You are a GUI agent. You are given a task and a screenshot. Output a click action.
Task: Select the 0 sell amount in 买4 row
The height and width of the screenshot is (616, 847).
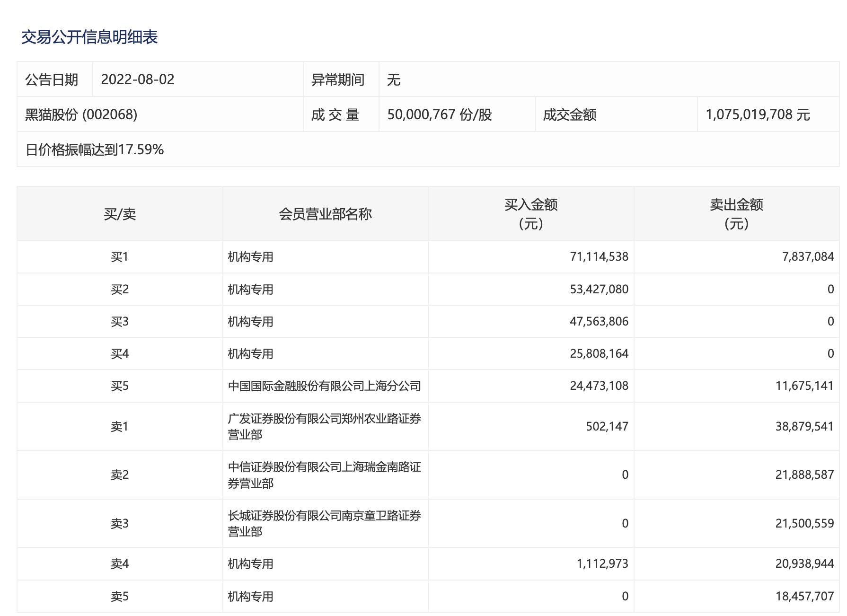(x=830, y=353)
